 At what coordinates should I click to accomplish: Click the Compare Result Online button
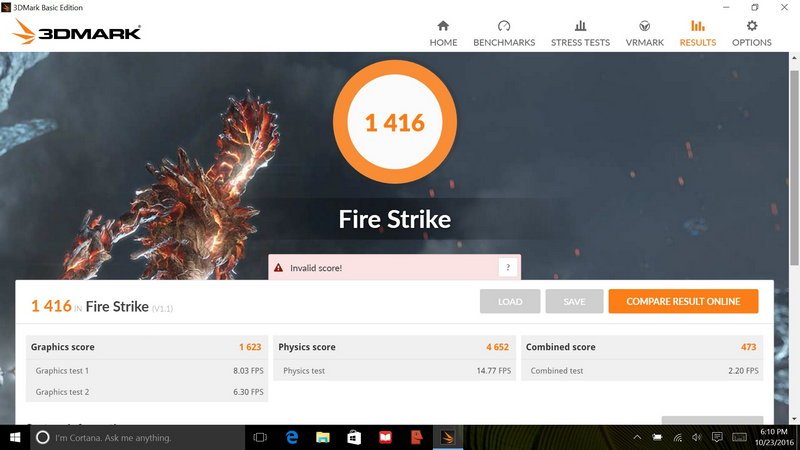click(683, 301)
